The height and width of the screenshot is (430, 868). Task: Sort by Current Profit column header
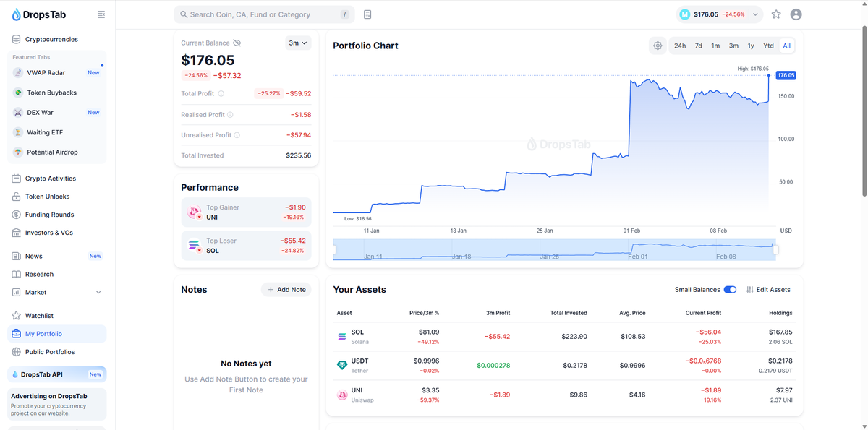click(703, 313)
